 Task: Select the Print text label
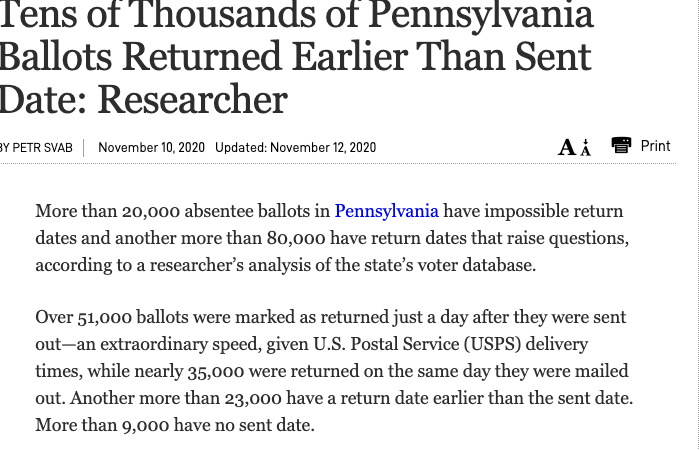[x=655, y=146]
